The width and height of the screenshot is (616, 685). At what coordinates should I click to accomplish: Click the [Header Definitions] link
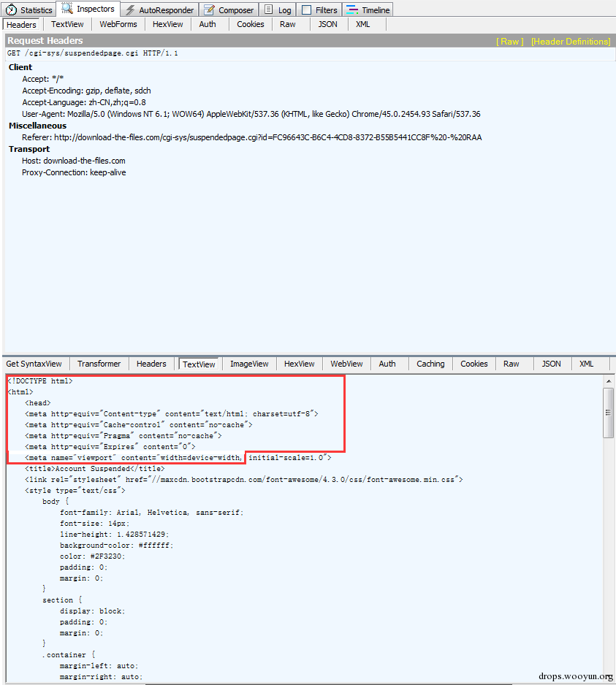click(x=571, y=42)
